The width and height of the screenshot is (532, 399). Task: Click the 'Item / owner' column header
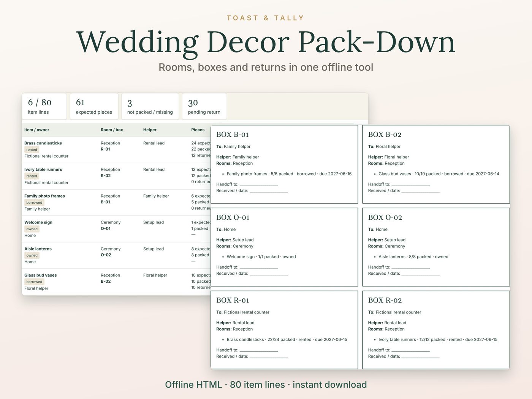coord(37,130)
